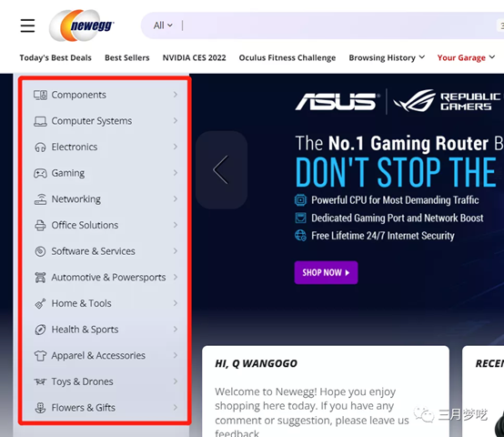The height and width of the screenshot is (437, 504).
Task: Open the NVIDIA CES 2022 link
Action: 194,58
